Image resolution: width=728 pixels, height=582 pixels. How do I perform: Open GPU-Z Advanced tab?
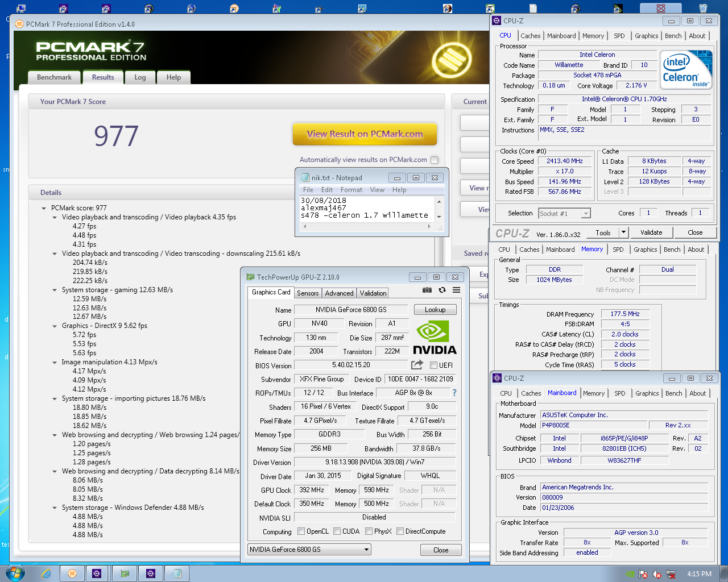(339, 293)
